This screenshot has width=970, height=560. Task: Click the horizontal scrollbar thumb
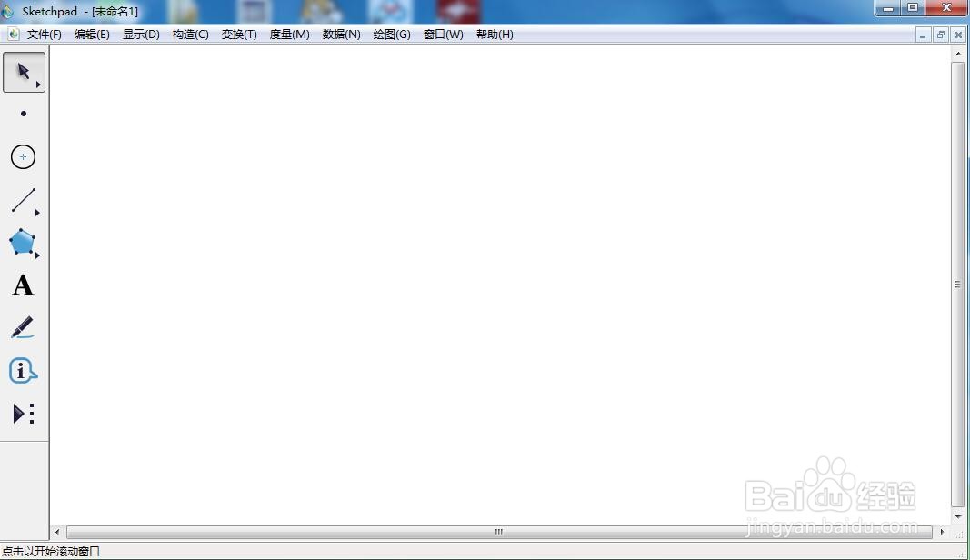click(499, 532)
